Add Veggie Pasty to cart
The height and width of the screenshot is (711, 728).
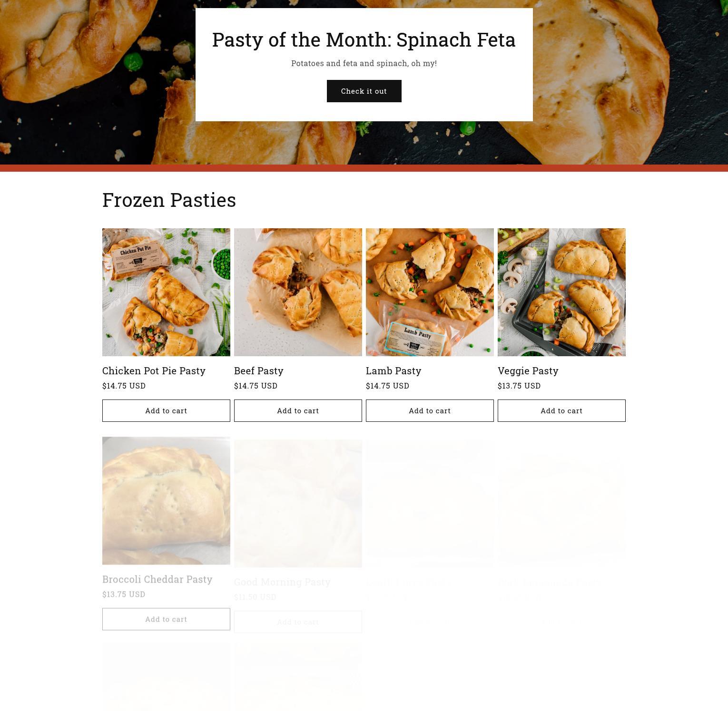click(561, 410)
